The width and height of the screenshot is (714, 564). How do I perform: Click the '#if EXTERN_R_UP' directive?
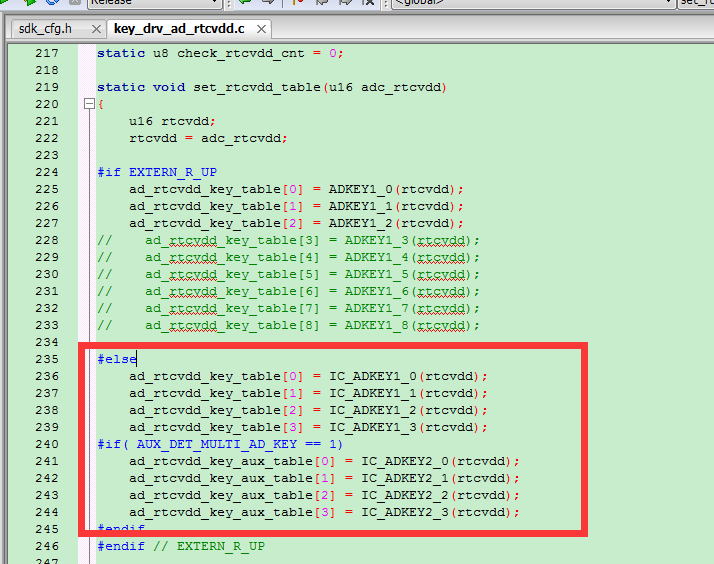pyautogui.click(x=157, y=173)
